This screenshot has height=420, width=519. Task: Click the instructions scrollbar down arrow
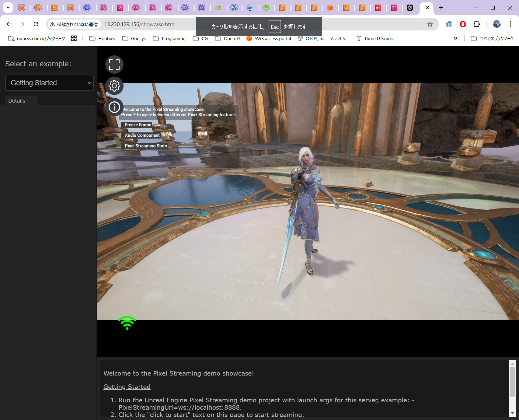(x=513, y=413)
